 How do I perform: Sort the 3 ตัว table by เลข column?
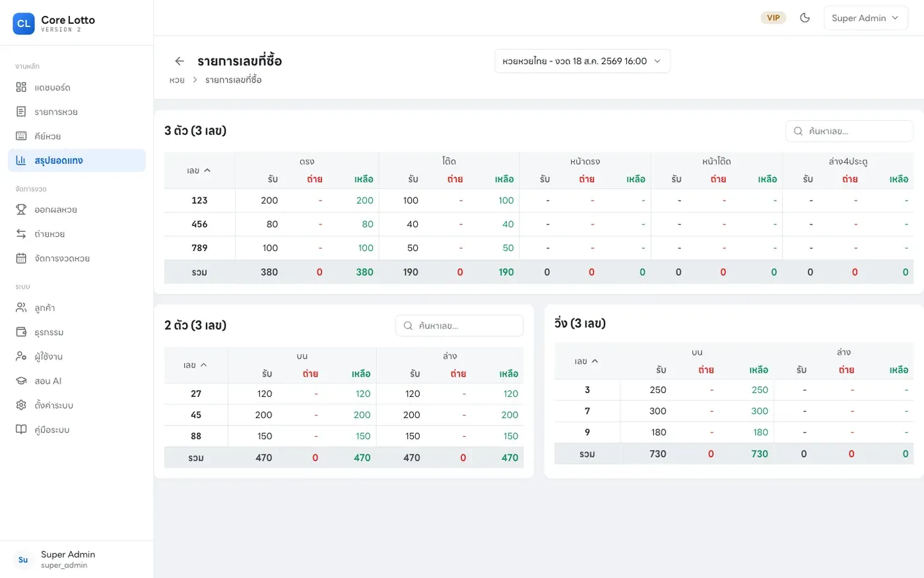tap(199, 170)
